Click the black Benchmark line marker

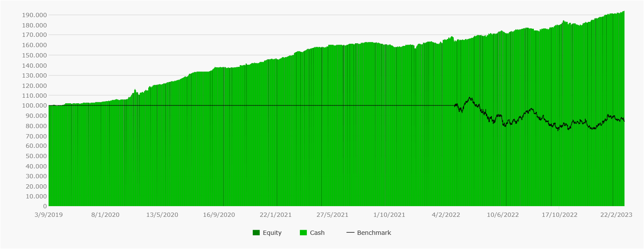point(350,233)
